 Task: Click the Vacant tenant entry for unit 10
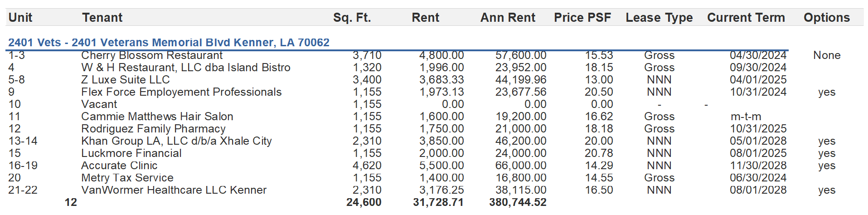coord(99,104)
